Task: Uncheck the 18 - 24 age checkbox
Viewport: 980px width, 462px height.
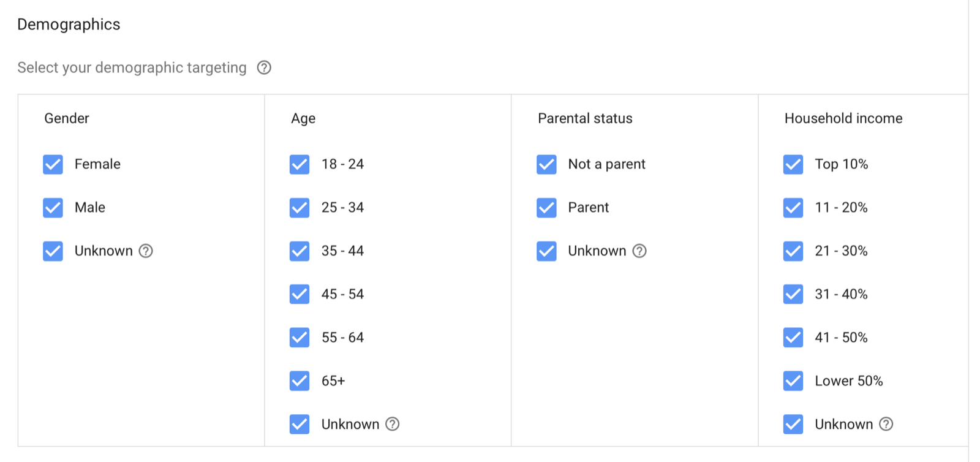Action: (300, 164)
